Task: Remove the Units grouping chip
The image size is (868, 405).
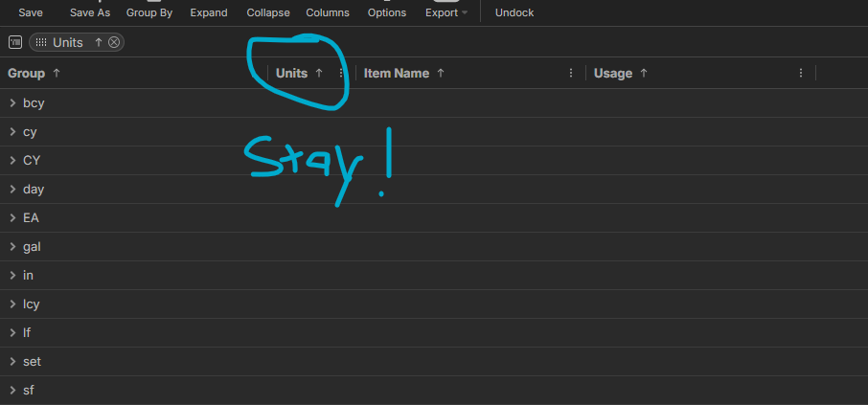Action: [x=114, y=42]
